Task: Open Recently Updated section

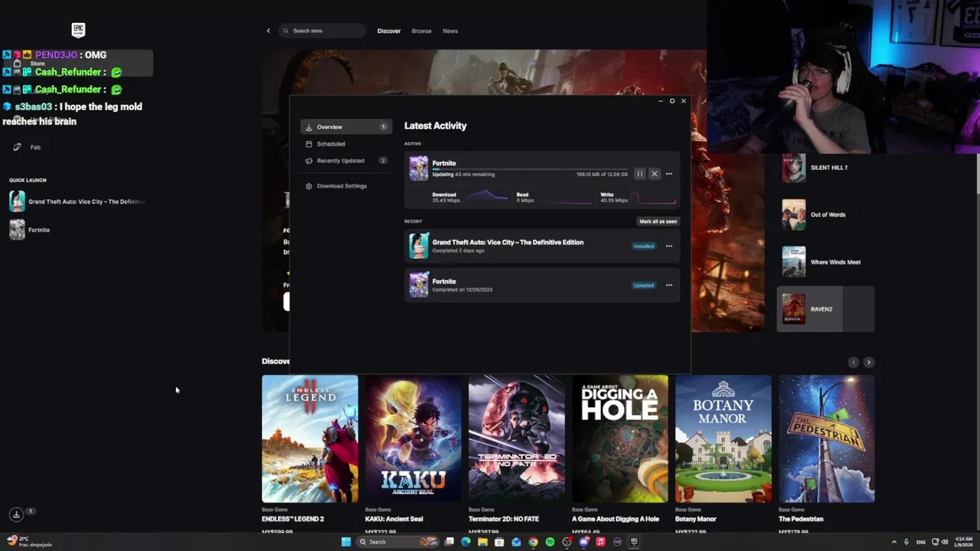Action: point(346,161)
